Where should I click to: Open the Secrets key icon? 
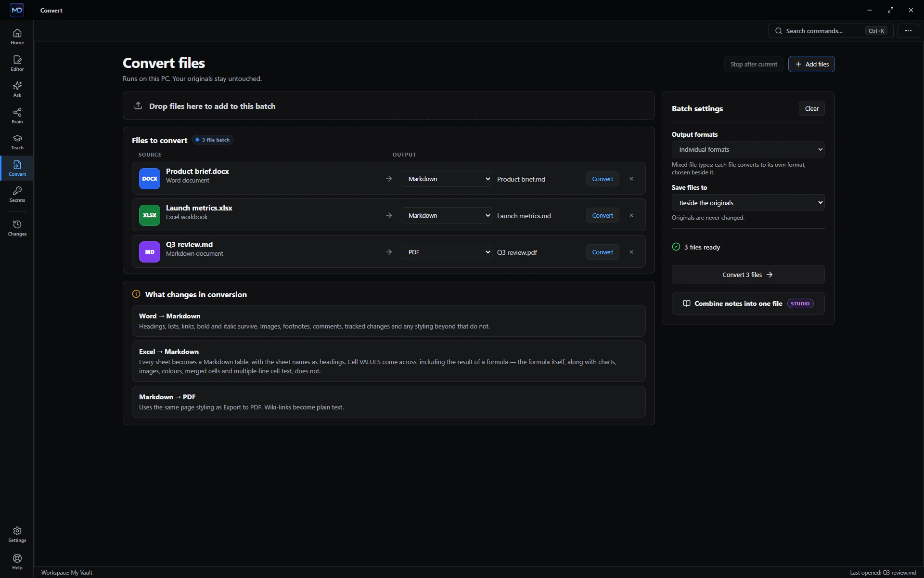click(x=17, y=194)
